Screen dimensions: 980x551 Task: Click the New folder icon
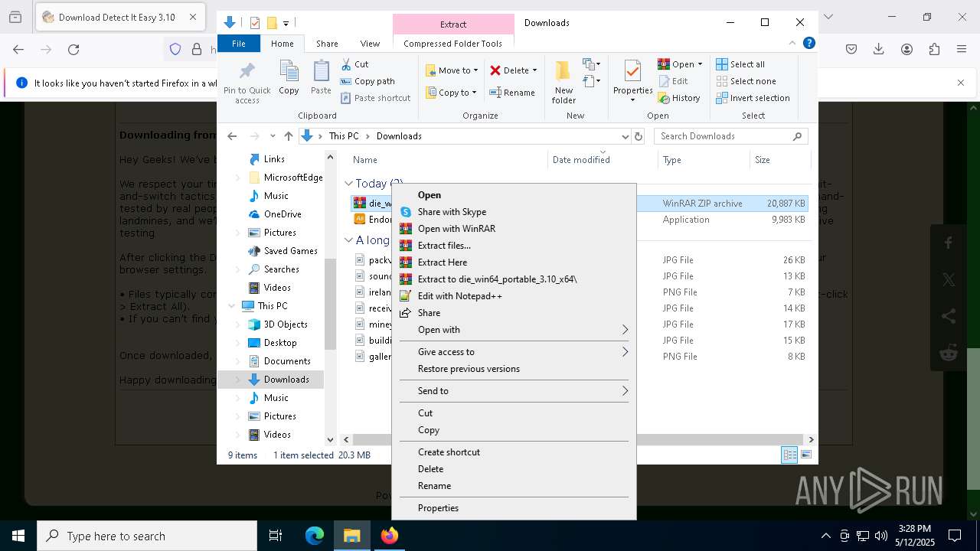click(x=563, y=82)
